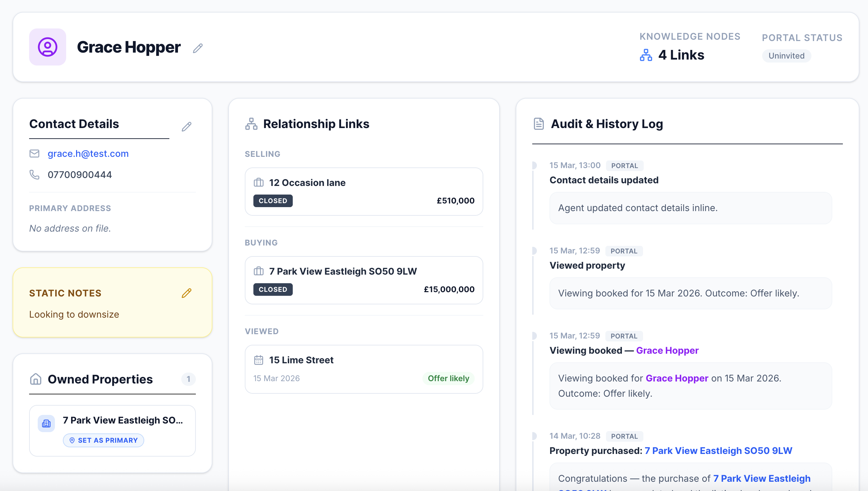
Task: Open the Contact Details editor pencil
Action: (x=187, y=126)
